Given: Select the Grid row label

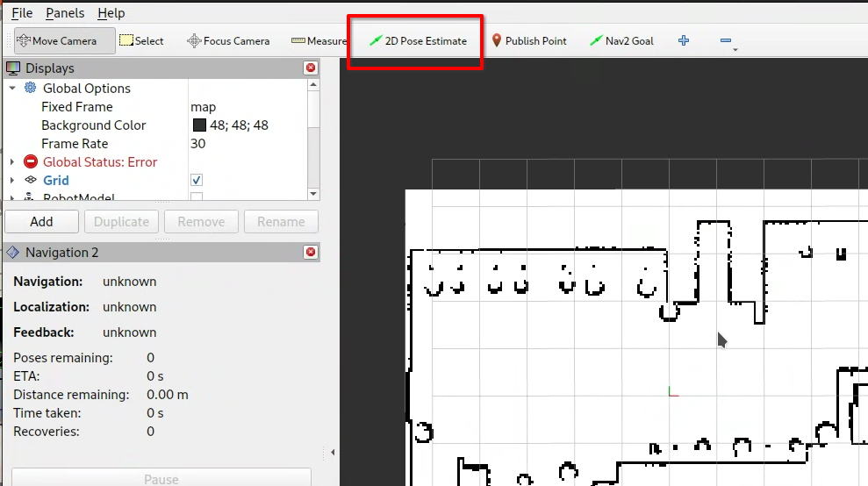Looking at the screenshot, I should click(x=56, y=180).
